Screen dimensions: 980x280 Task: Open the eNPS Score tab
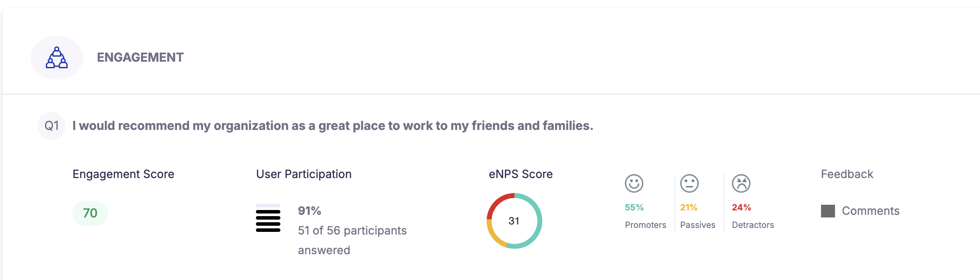pos(520,174)
